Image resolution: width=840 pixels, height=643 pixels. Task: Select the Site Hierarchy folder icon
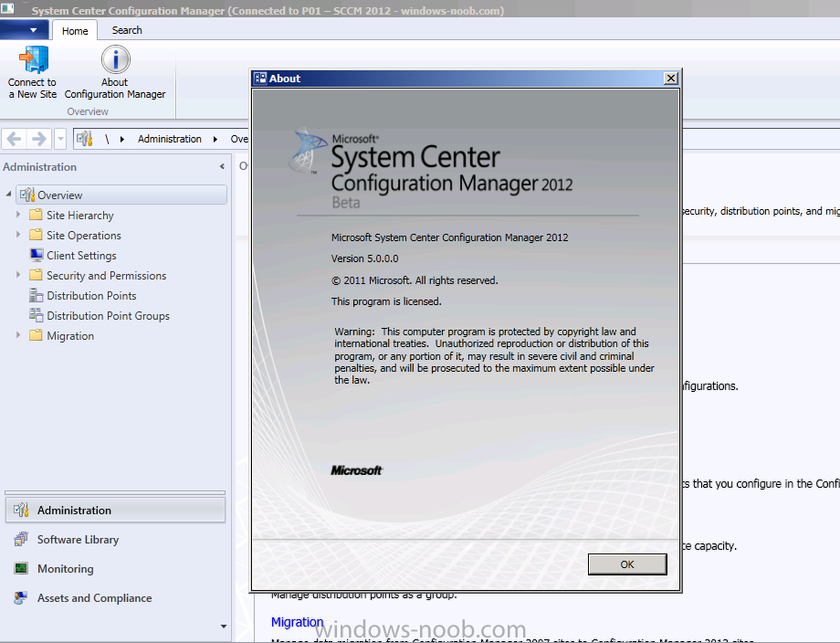tap(36, 215)
